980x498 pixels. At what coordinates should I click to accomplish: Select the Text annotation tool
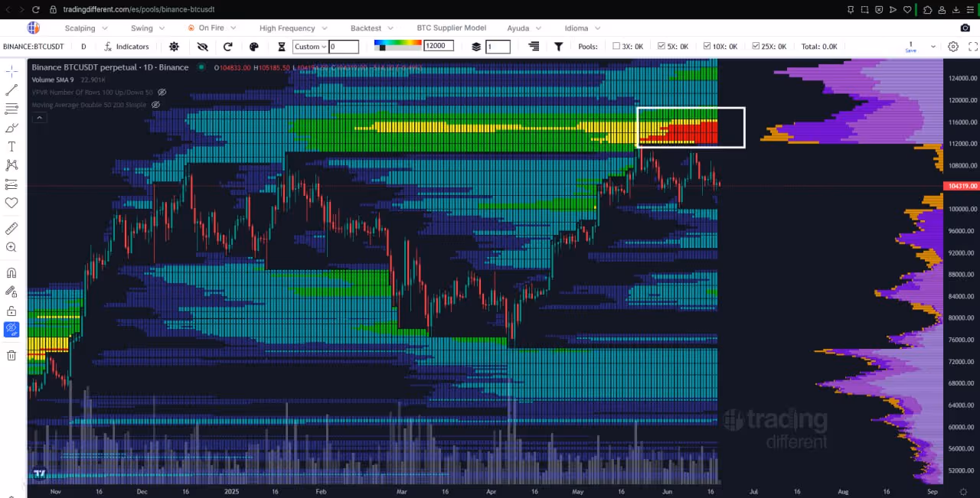tap(11, 146)
